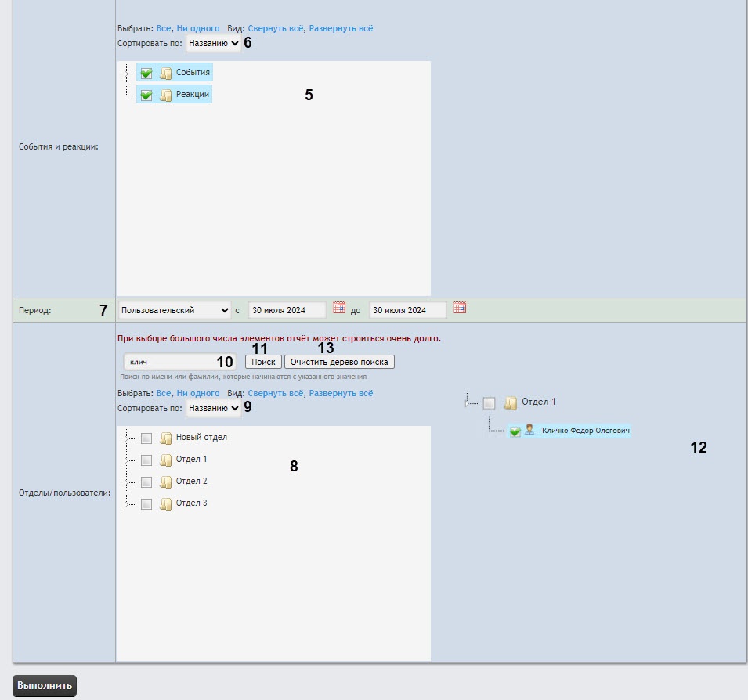Open the Период dropdown set to Пользовательский
Viewport: 748px width, 700px height.
point(175,310)
